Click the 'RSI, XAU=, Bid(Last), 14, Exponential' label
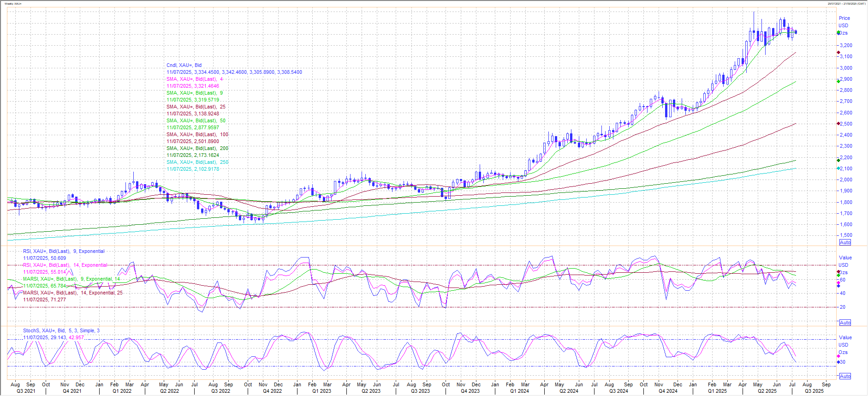The width and height of the screenshot is (868, 396). 65,265
